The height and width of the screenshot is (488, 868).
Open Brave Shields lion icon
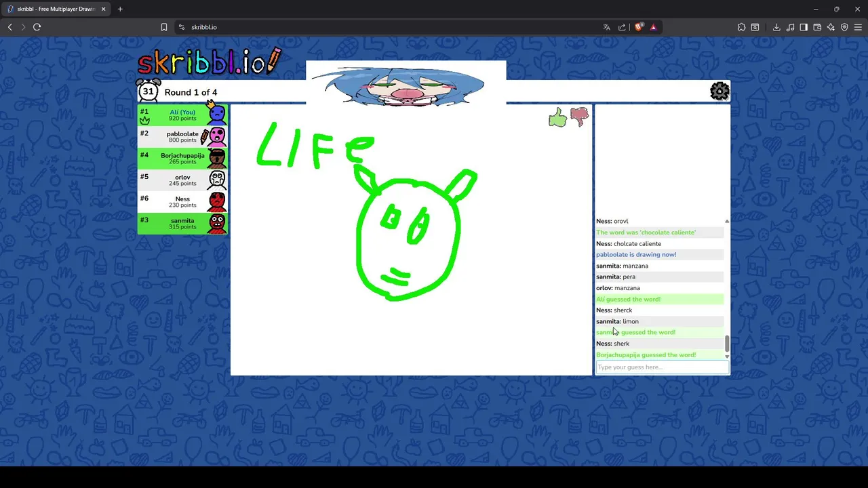pyautogui.click(x=639, y=27)
